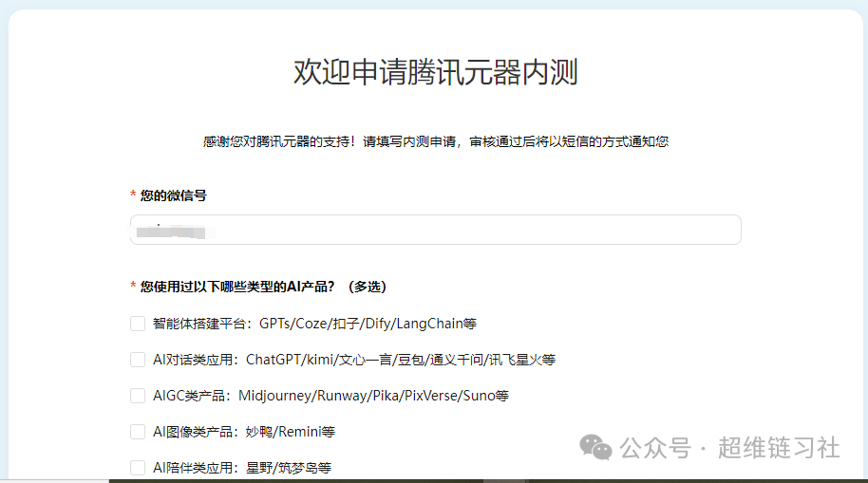Click the 您的微信号 field label
The height and width of the screenshot is (483, 868).
pos(173,195)
